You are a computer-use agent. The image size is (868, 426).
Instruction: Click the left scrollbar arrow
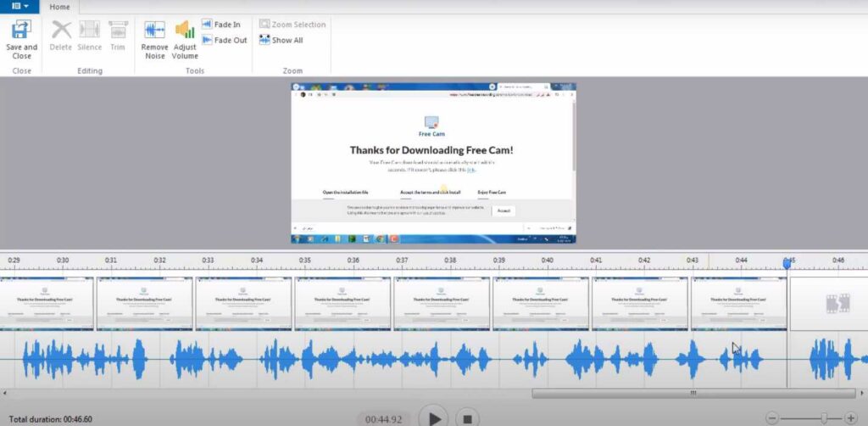pyautogui.click(x=5, y=393)
